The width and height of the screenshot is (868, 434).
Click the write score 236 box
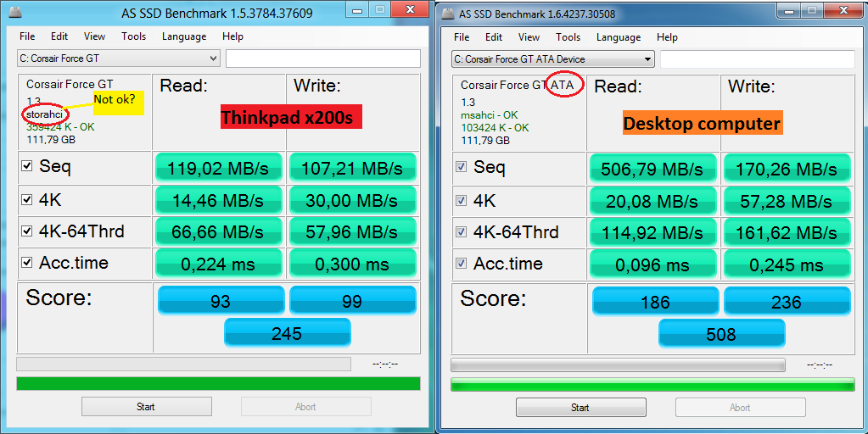click(x=787, y=301)
